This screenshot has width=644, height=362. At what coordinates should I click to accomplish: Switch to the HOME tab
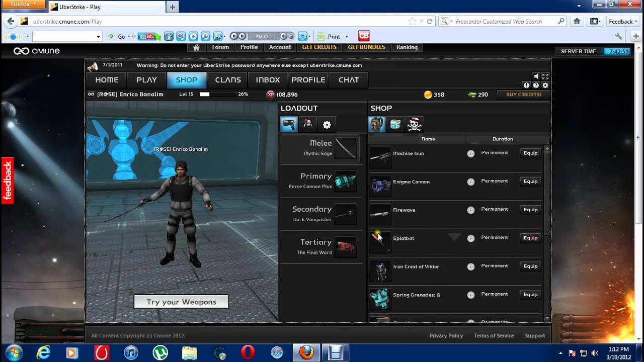[107, 80]
